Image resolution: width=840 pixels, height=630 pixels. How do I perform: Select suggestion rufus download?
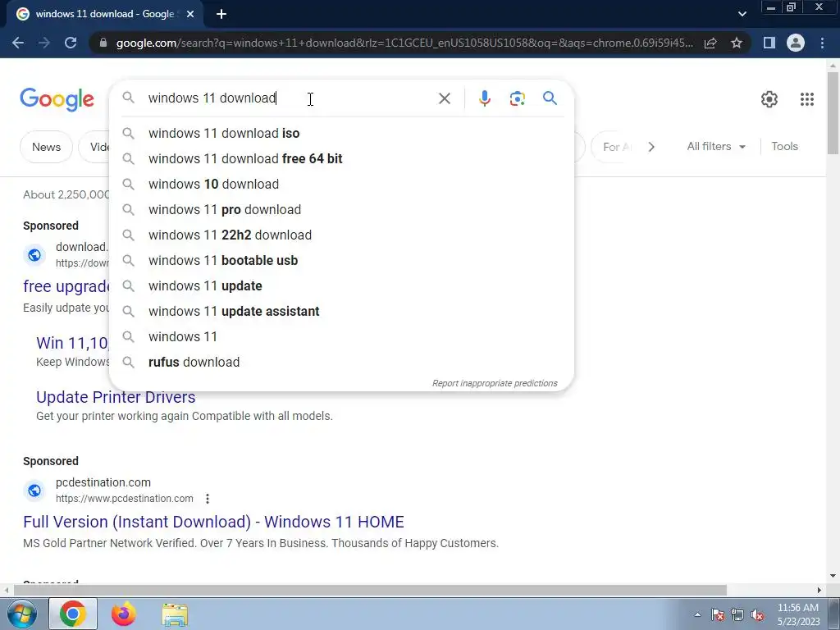click(341, 362)
